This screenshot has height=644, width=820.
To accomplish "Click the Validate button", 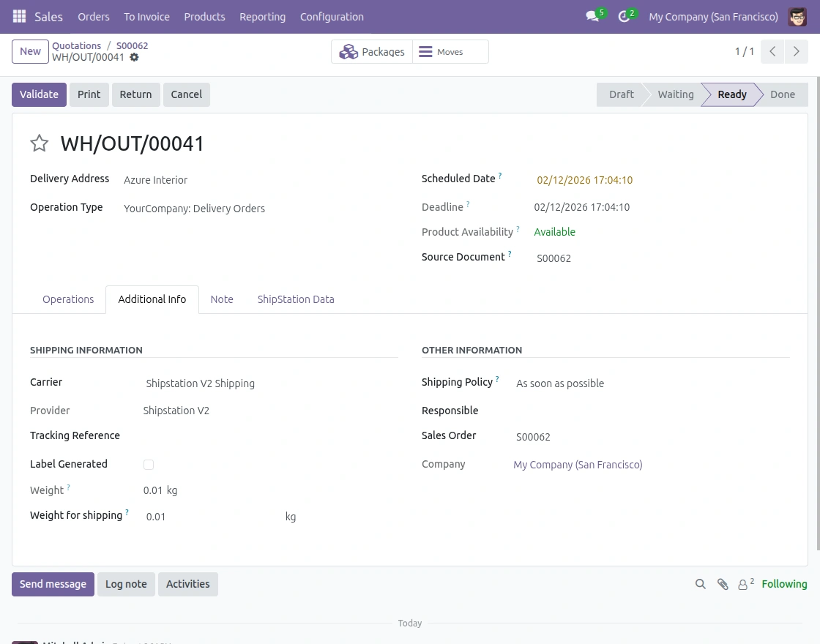I will tap(40, 94).
